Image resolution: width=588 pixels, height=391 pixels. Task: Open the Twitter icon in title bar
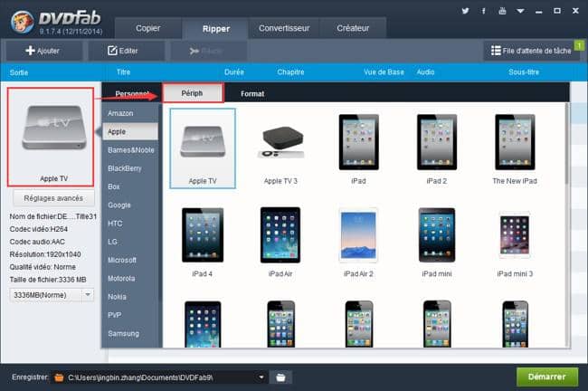coord(465,11)
